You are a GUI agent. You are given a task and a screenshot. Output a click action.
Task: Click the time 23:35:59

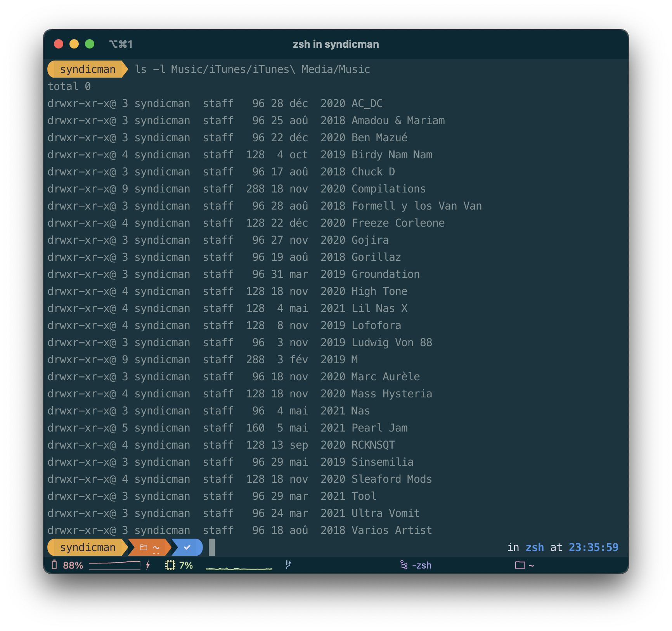point(594,547)
